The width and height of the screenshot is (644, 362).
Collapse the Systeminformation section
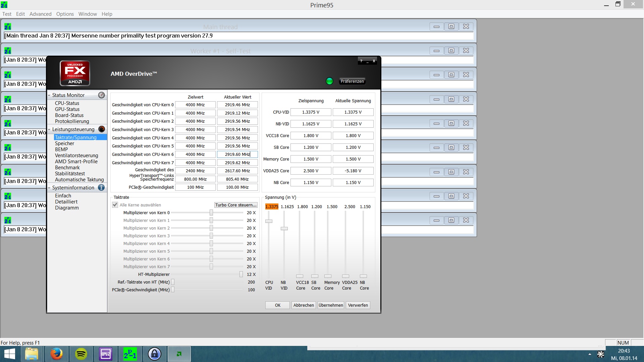(49, 188)
